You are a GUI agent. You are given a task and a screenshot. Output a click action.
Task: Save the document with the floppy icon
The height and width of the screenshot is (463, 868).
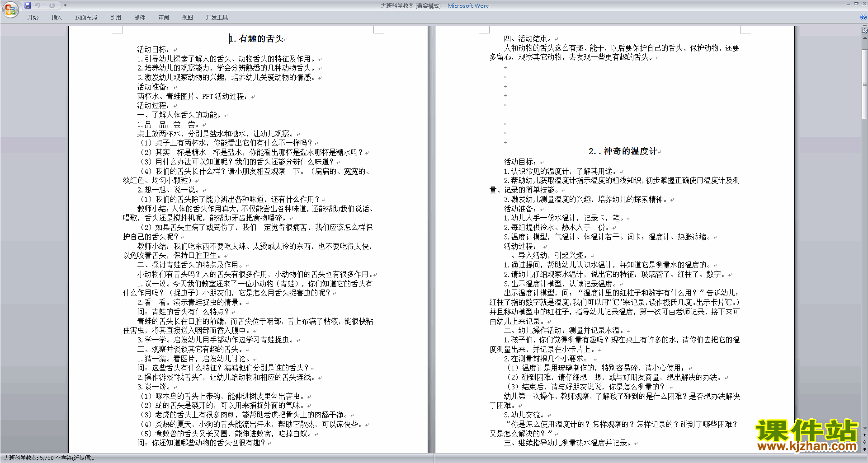[x=28, y=5]
